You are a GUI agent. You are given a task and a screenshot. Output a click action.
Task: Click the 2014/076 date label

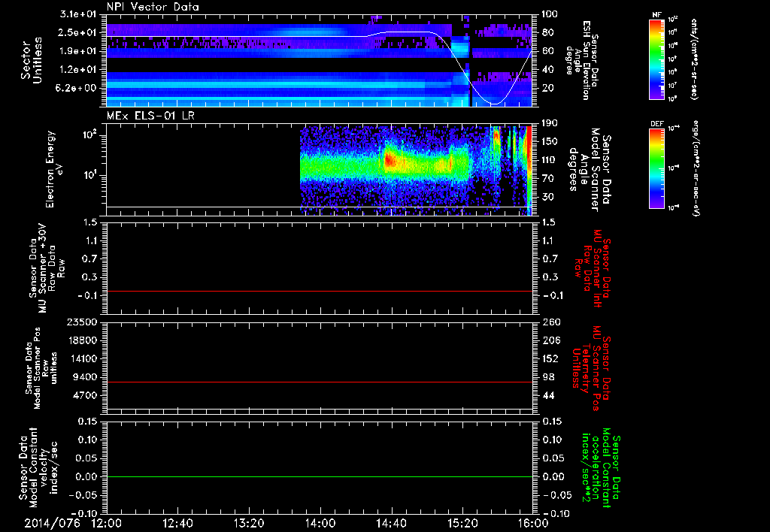(x=53, y=523)
